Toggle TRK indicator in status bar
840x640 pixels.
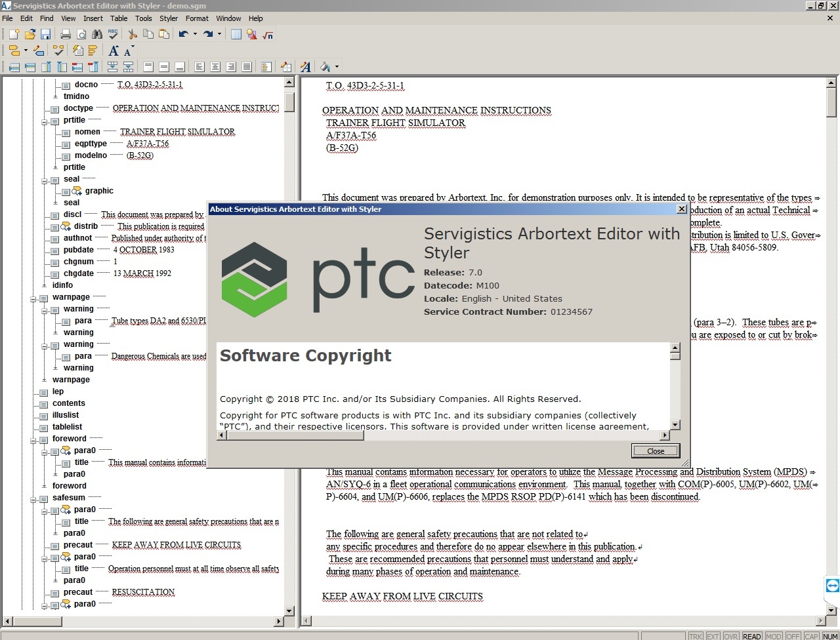click(x=695, y=636)
